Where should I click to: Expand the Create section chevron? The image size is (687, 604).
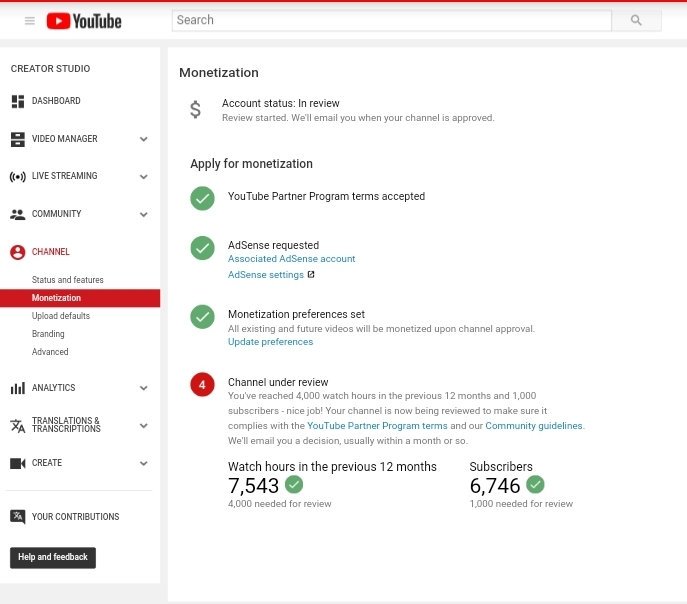(x=143, y=463)
